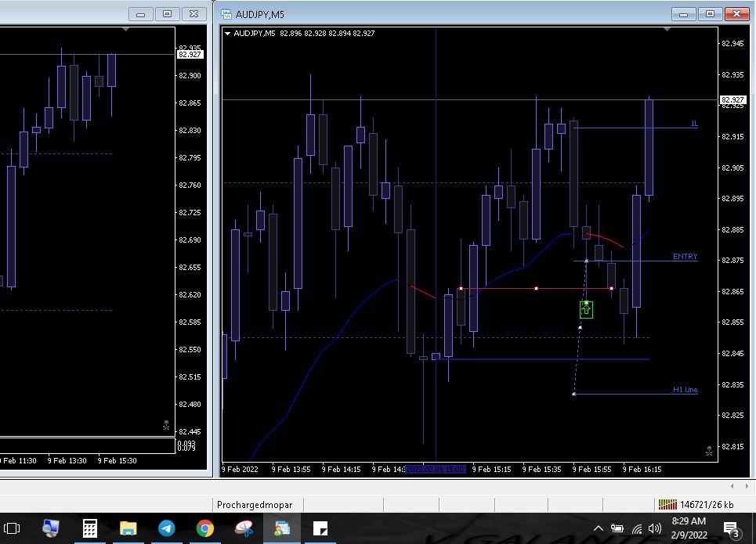Select the green buy arrow on chart
Image resolution: width=756 pixels, height=544 pixels.
[586, 309]
